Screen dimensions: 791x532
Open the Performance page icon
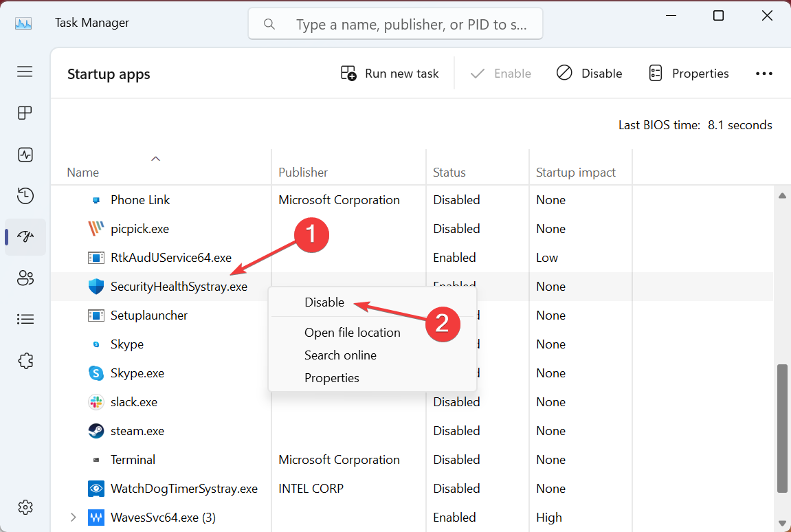[x=25, y=155]
